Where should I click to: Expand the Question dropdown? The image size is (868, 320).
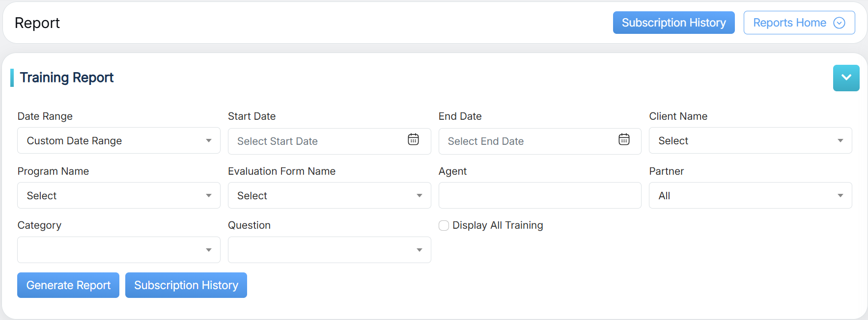click(x=329, y=250)
